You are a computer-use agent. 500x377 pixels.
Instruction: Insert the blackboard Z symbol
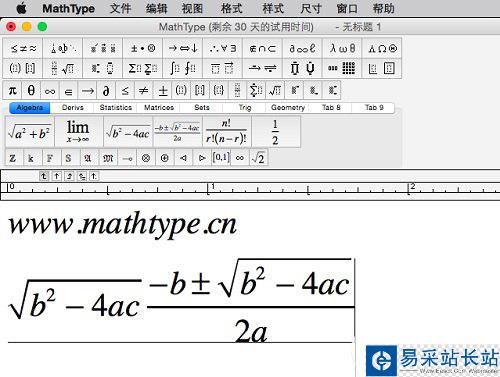[13, 158]
